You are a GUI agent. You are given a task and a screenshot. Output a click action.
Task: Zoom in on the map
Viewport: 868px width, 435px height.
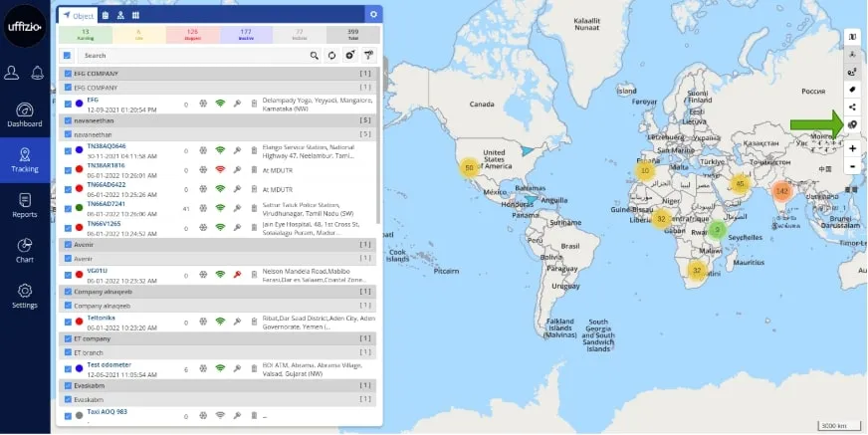853,148
